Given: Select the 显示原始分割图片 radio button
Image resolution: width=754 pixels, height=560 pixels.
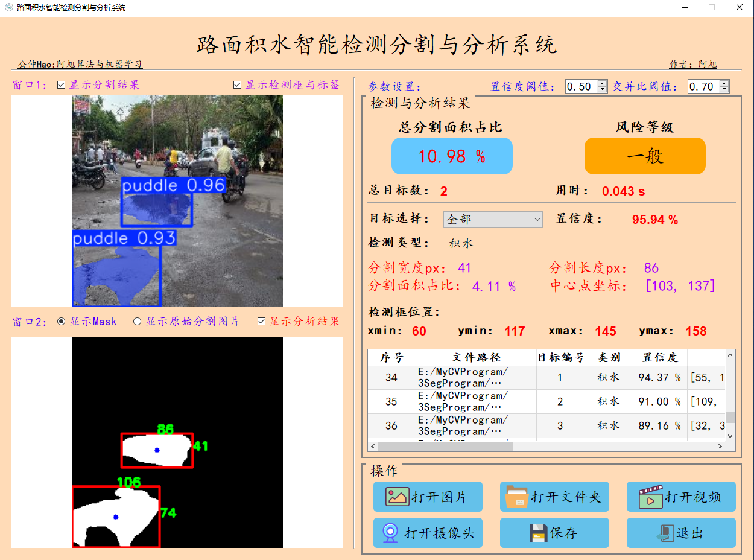Looking at the screenshot, I should coord(137,322).
